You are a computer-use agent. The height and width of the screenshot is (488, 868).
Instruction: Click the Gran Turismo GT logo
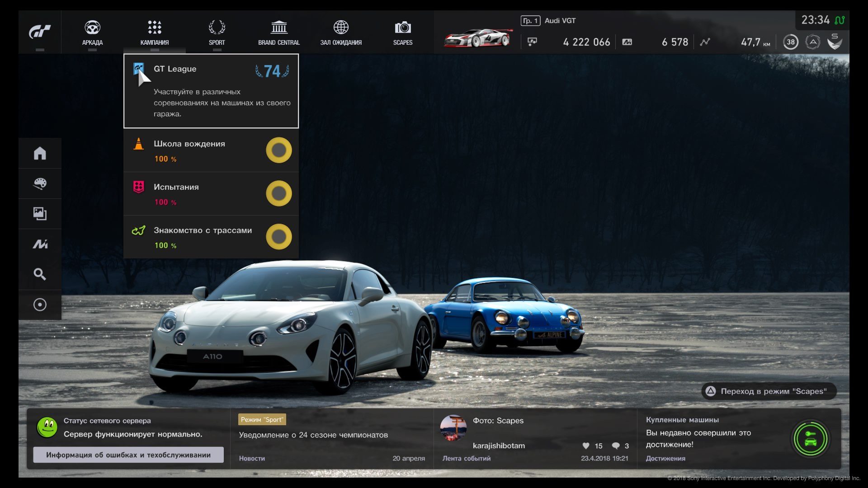pos(40,32)
